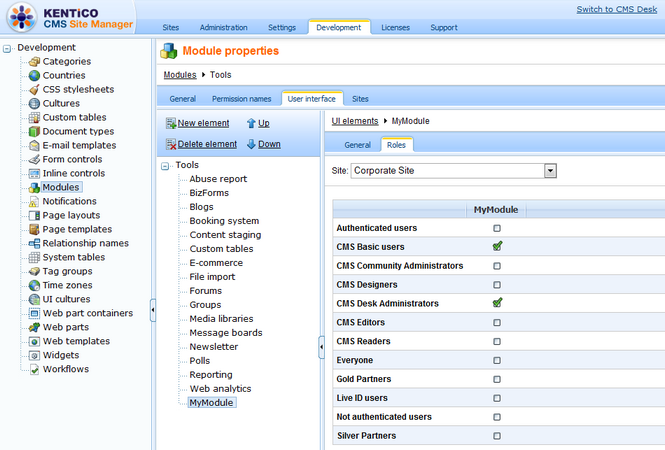Open the Site dropdown arrow
Image resolution: width=665 pixels, height=450 pixels.
[550, 171]
